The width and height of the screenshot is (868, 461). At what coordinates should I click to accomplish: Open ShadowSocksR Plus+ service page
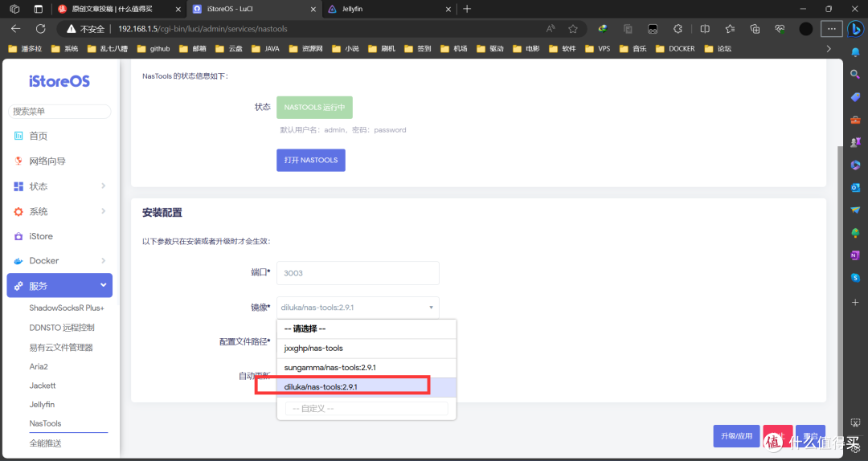67,308
